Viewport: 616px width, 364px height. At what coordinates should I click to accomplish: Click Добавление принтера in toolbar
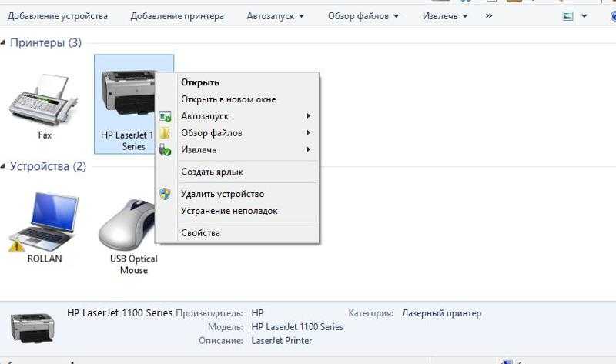pos(177,16)
